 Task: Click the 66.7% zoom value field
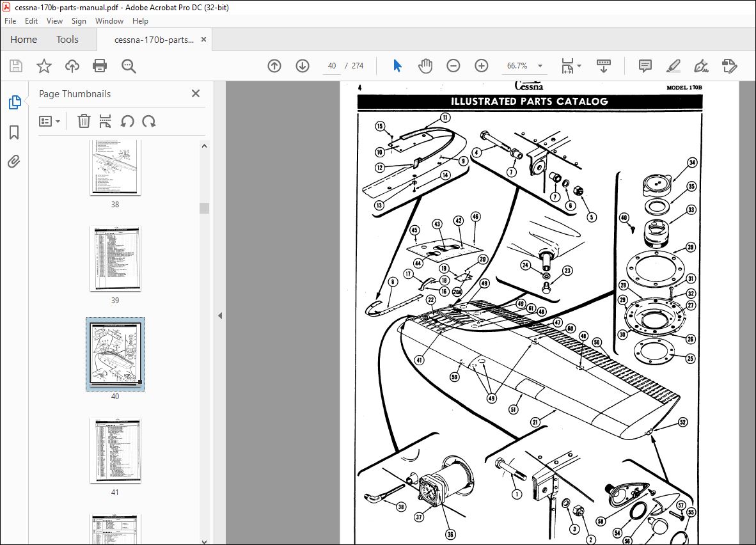point(517,66)
